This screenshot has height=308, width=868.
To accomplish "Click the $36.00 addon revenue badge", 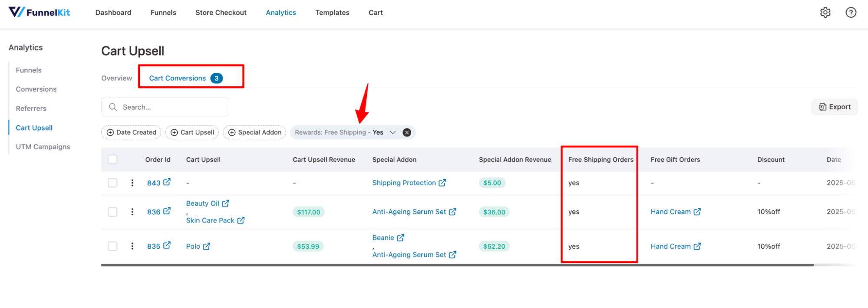I will click(494, 212).
